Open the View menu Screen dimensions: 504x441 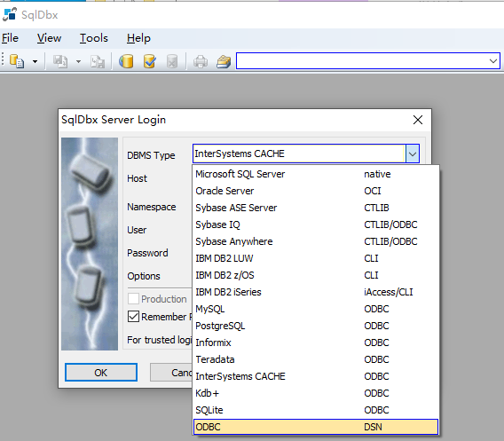49,38
